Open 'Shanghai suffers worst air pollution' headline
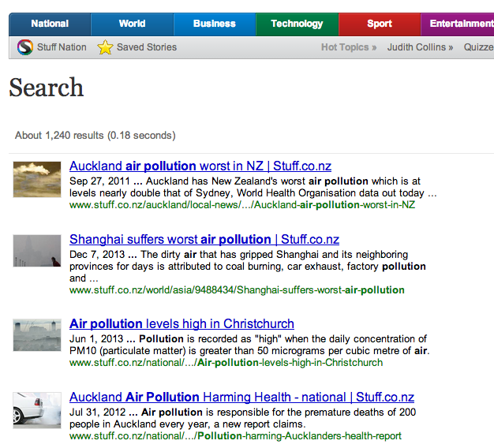This screenshot has width=494, height=448. tap(204, 239)
